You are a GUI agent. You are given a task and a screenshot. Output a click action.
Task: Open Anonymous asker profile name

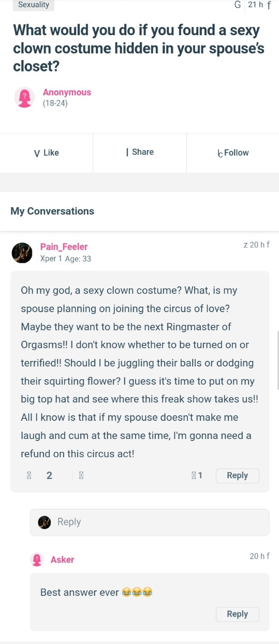pos(67,92)
